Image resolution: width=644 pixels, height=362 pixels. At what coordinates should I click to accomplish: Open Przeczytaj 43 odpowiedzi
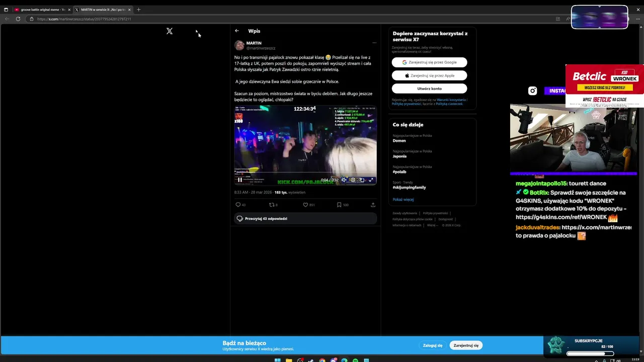pyautogui.click(x=305, y=219)
